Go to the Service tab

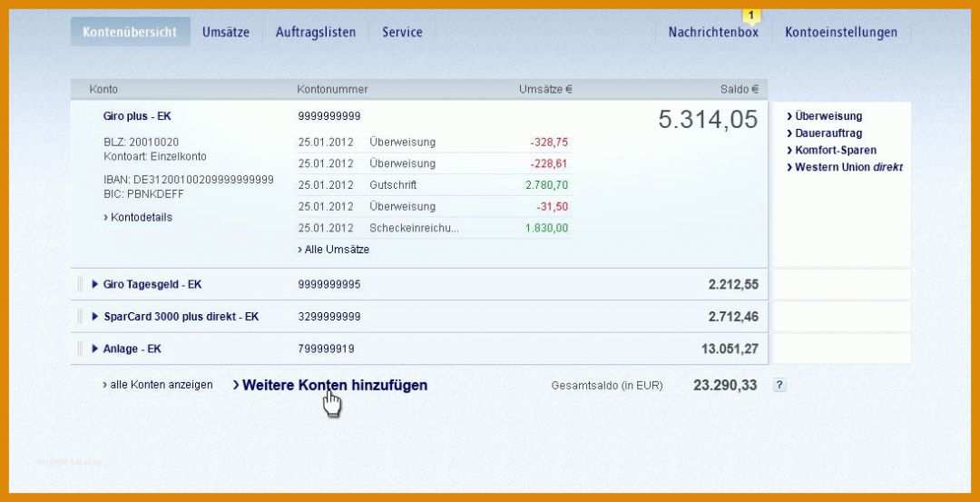[x=402, y=32]
